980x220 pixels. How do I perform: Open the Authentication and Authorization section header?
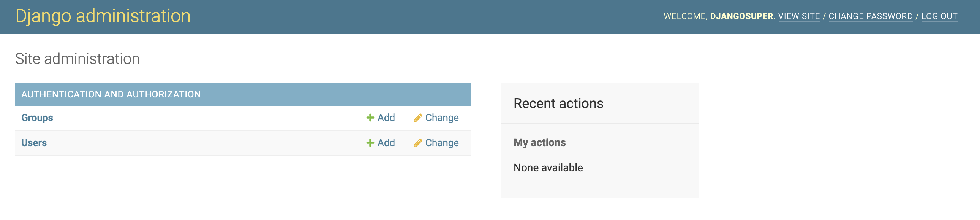pos(111,94)
